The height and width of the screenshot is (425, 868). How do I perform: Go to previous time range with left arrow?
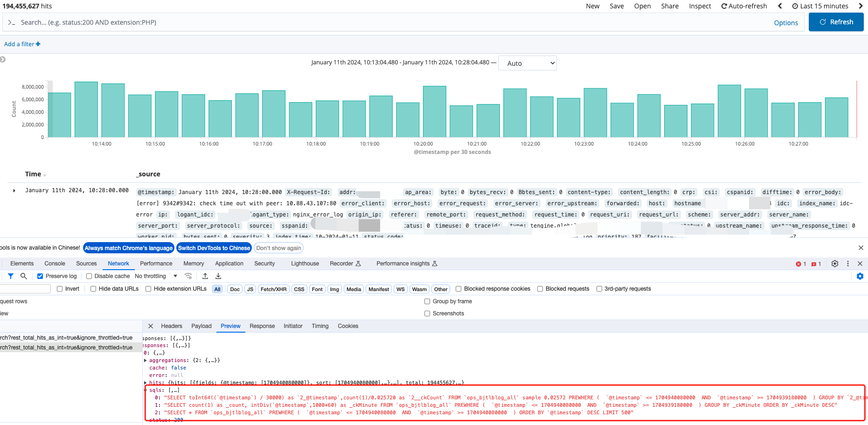pos(780,6)
